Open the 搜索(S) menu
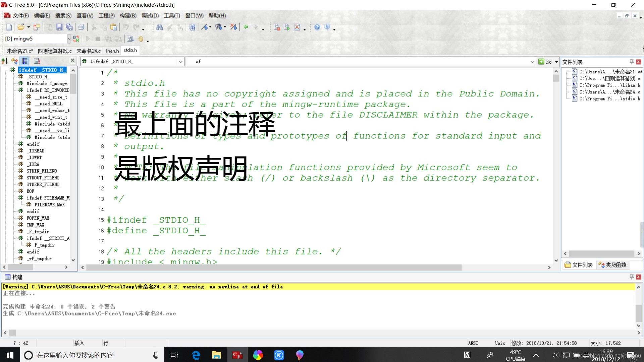644x362 pixels. (x=63, y=15)
